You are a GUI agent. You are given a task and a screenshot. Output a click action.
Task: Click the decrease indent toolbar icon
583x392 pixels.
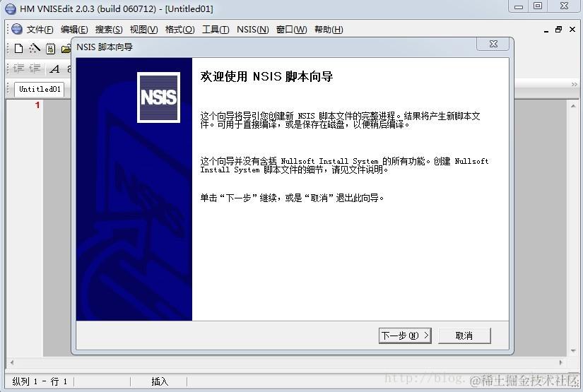coord(35,69)
